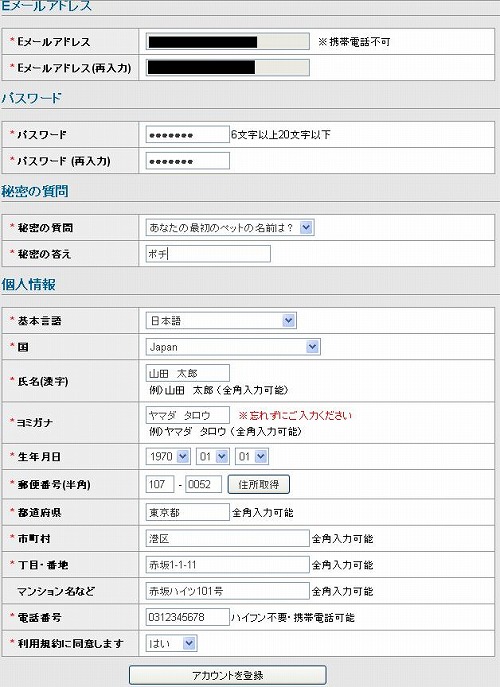Click the アカウントを登録 register button

tap(227, 675)
